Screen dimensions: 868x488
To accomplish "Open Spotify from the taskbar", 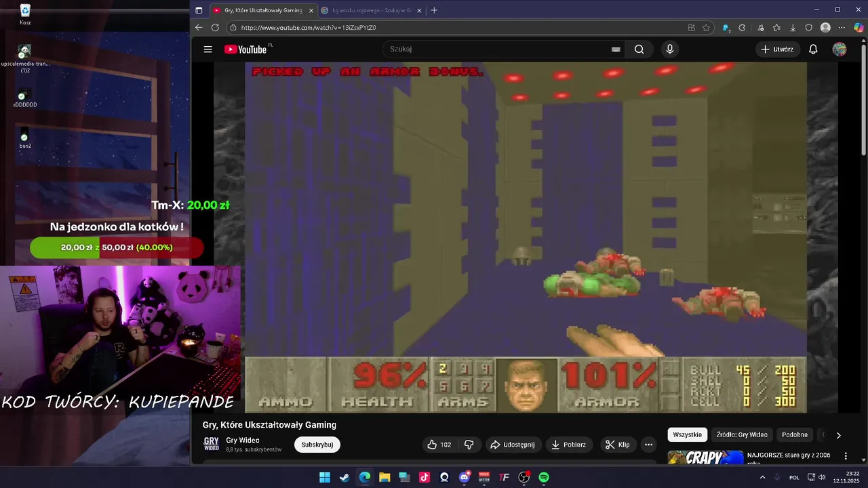I will (x=544, y=477).
